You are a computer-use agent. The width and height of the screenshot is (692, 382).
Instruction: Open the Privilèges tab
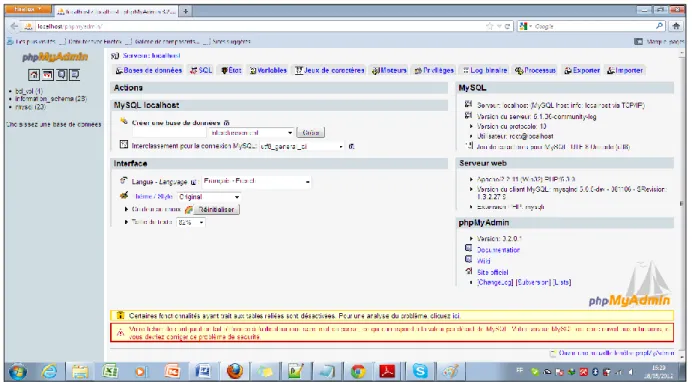pos(434,70)
